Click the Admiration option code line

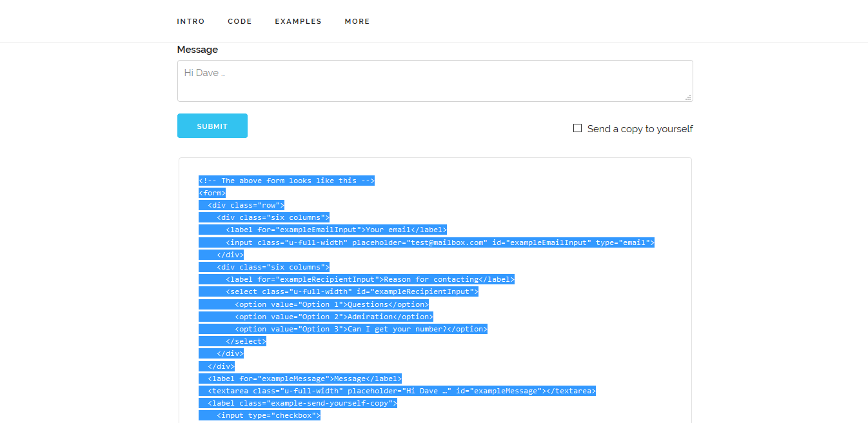(x=315, y=316)
